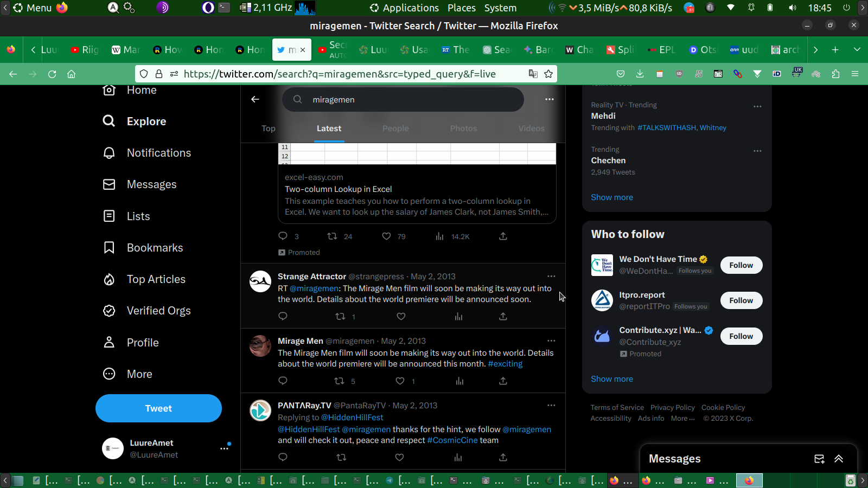Open options for Mehdi trend
This screenshot has height=488, width=868.
[757, 106]
